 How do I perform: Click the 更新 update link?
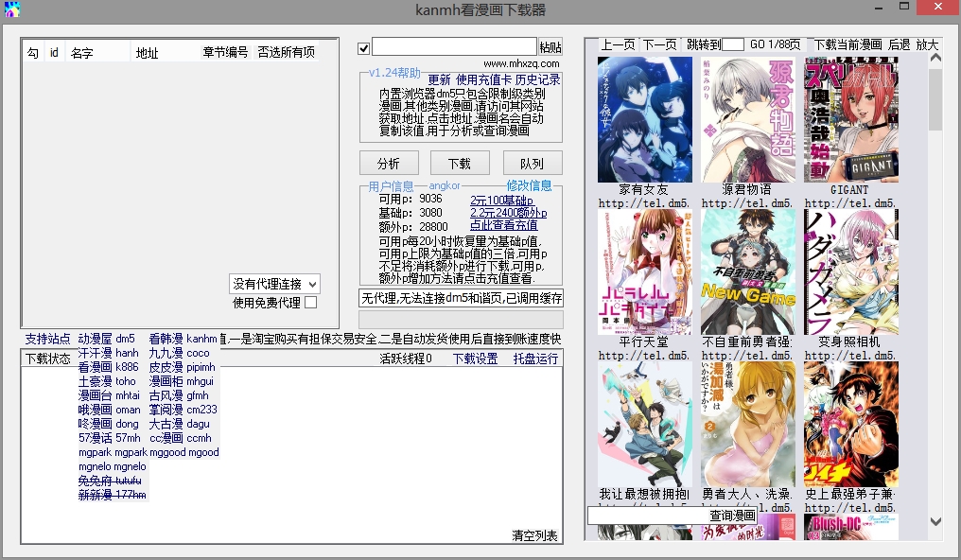tap(439, 79)
